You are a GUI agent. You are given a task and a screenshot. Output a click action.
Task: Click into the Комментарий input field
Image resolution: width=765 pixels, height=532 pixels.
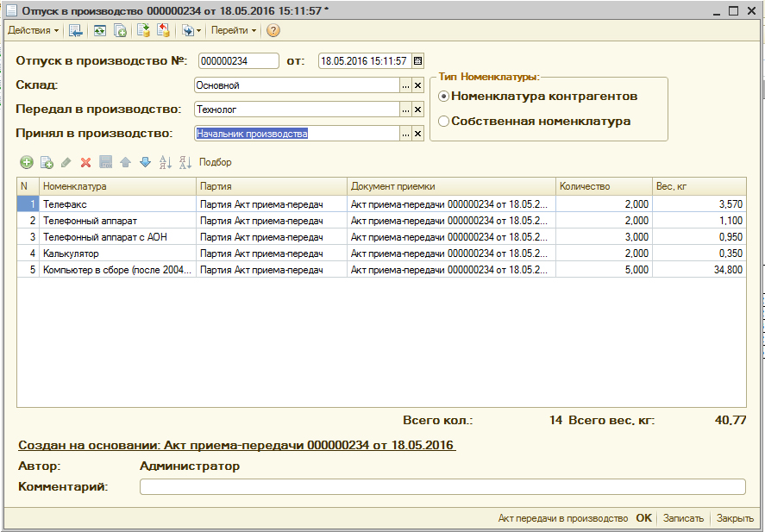click(442, 487)
